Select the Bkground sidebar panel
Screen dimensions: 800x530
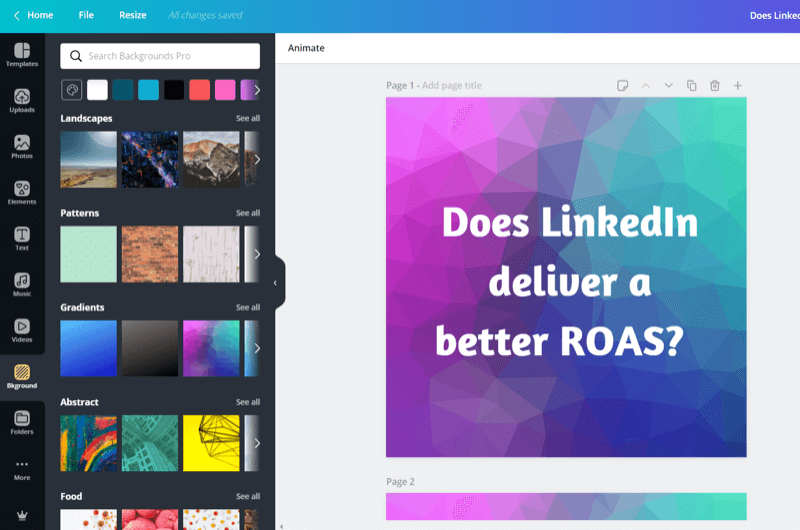[x=22, y=377]
